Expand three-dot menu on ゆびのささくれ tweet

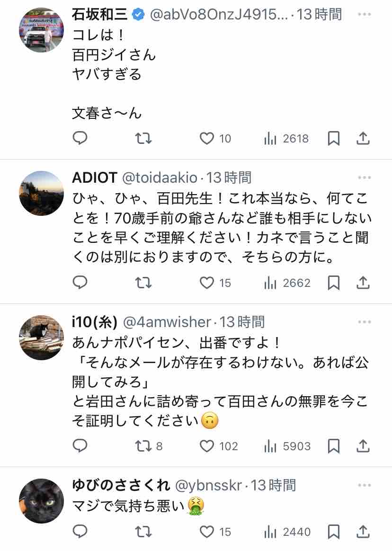pyautogui.click(x=365, y=485)
